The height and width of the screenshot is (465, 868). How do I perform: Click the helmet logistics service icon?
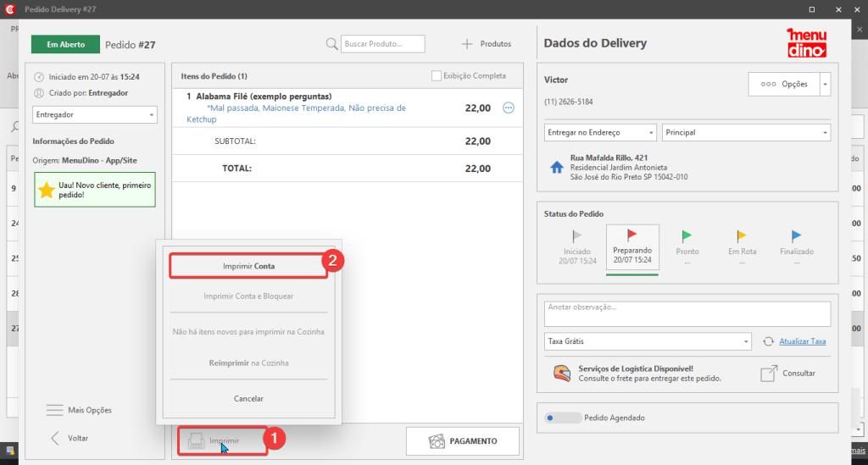(562, 374)
